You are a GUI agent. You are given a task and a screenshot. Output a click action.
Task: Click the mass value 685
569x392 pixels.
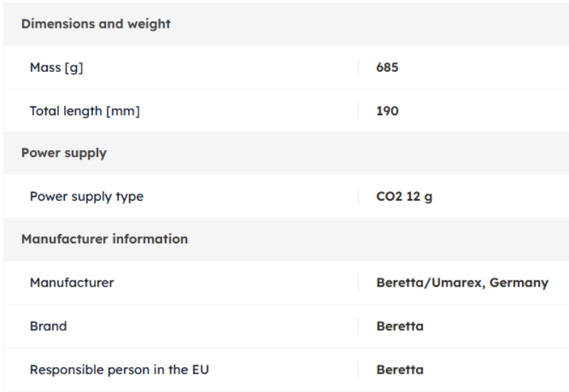[387, 68]
